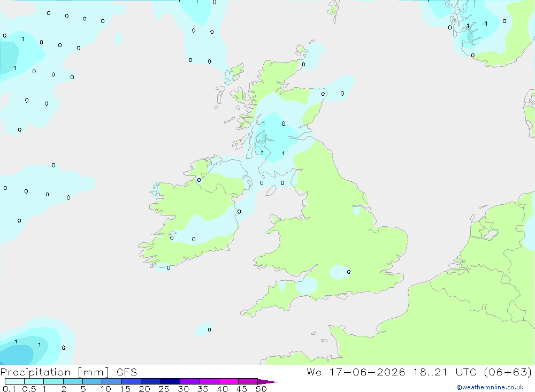Pick the 15–20 mm legend color swatch
535x392 pixels.
point(132,381)
